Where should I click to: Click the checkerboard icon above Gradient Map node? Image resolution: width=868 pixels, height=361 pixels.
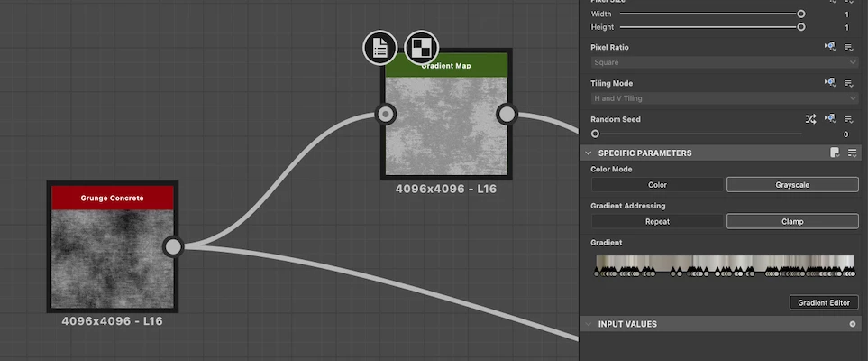coord(422,48)
